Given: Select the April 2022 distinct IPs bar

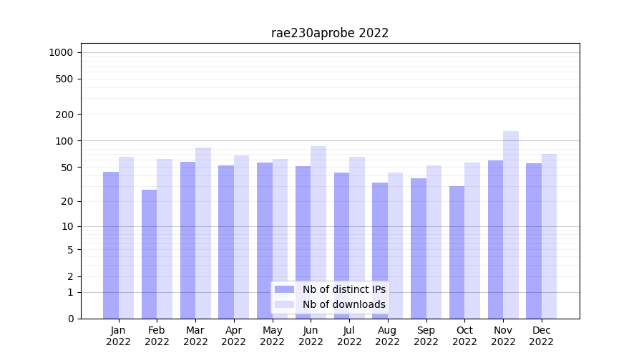Looking at the screenshot, I should coord(226,241).
